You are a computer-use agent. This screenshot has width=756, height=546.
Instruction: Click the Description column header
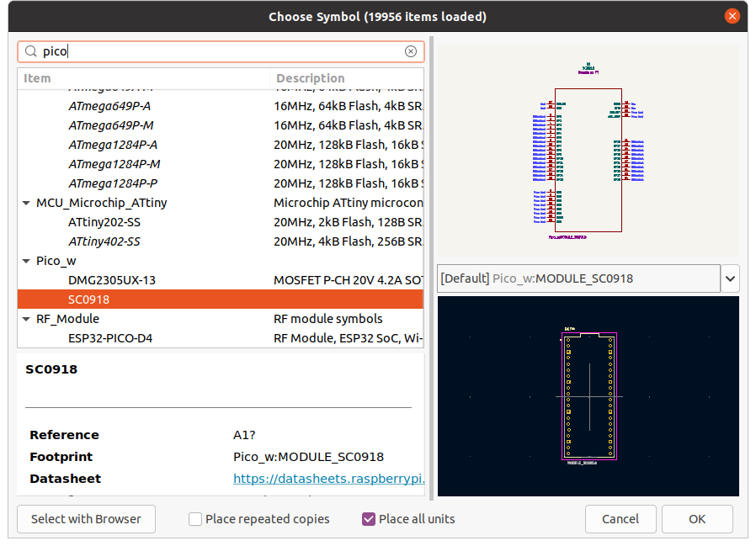click(347, 78)
